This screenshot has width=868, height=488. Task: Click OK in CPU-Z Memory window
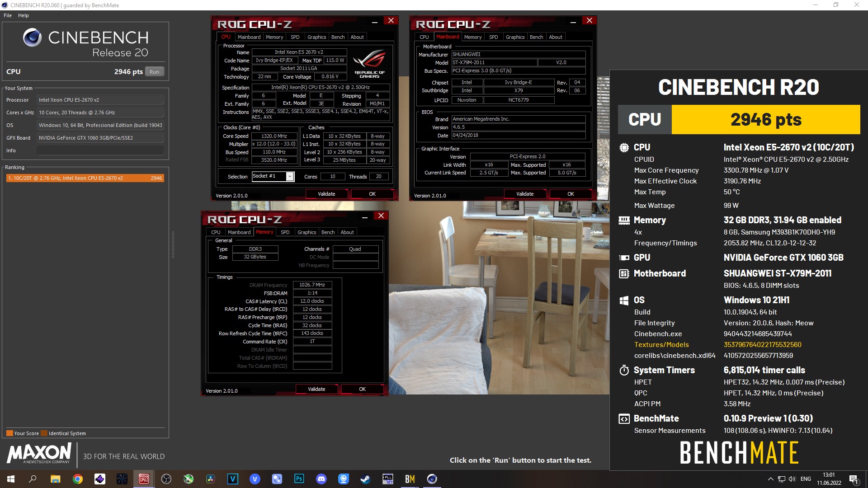362,389
